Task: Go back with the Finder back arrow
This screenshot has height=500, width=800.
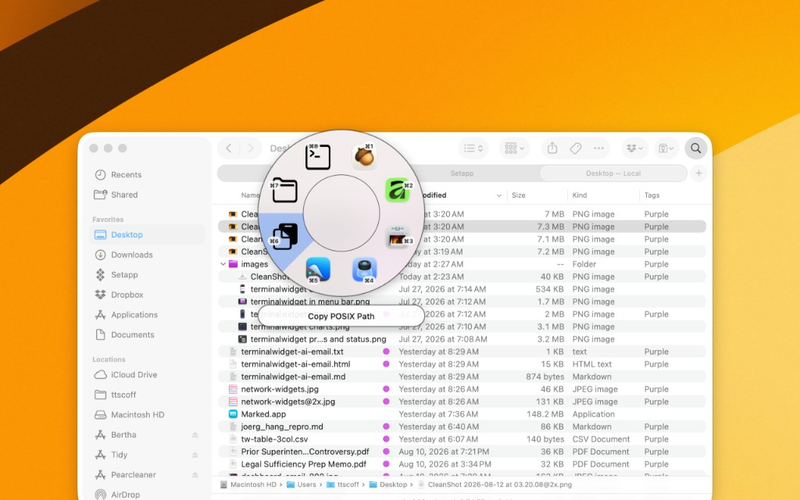Action: pyautogui.click(x=229, y=148)
